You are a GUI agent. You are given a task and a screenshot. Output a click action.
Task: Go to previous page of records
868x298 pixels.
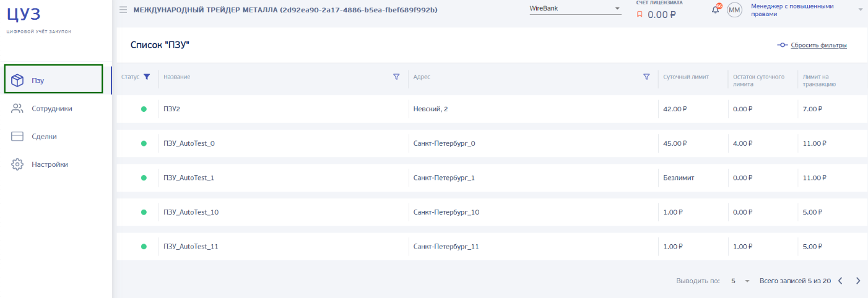(x=840, y=281)
